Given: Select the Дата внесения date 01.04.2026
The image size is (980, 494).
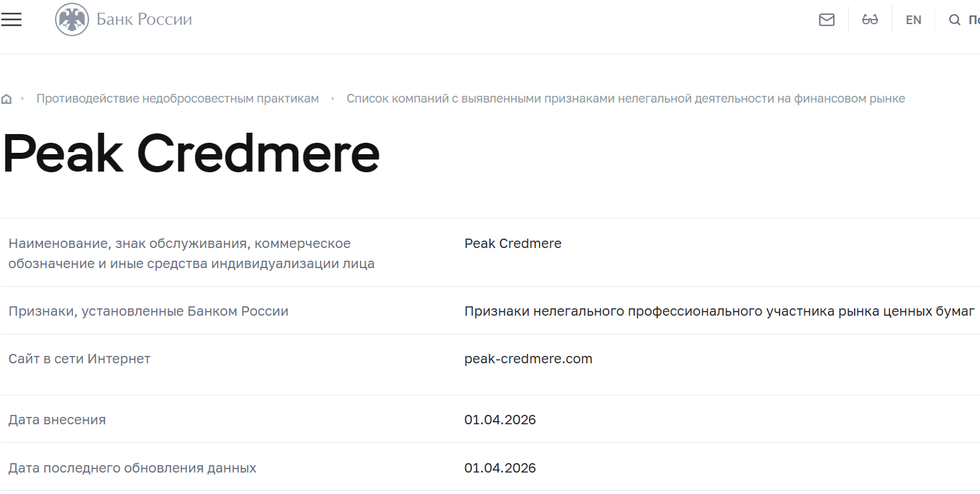Looking at the screenshot, I should [500, 420].
